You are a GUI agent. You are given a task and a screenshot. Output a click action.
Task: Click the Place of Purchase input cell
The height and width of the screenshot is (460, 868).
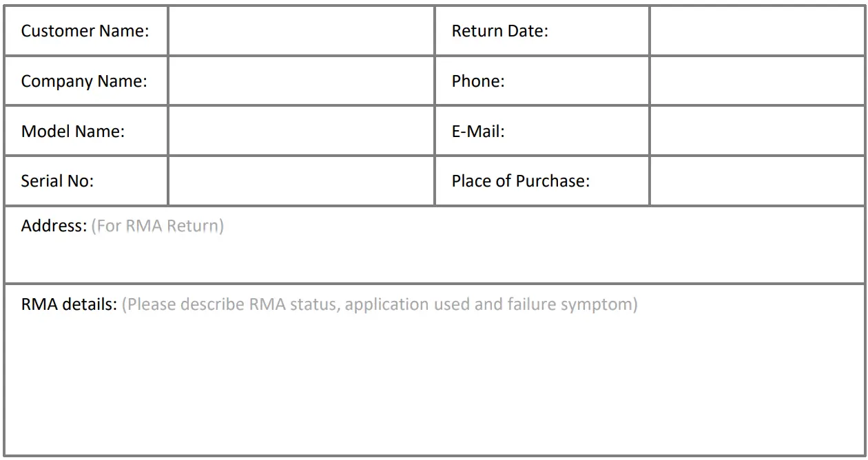coord(756,180)
